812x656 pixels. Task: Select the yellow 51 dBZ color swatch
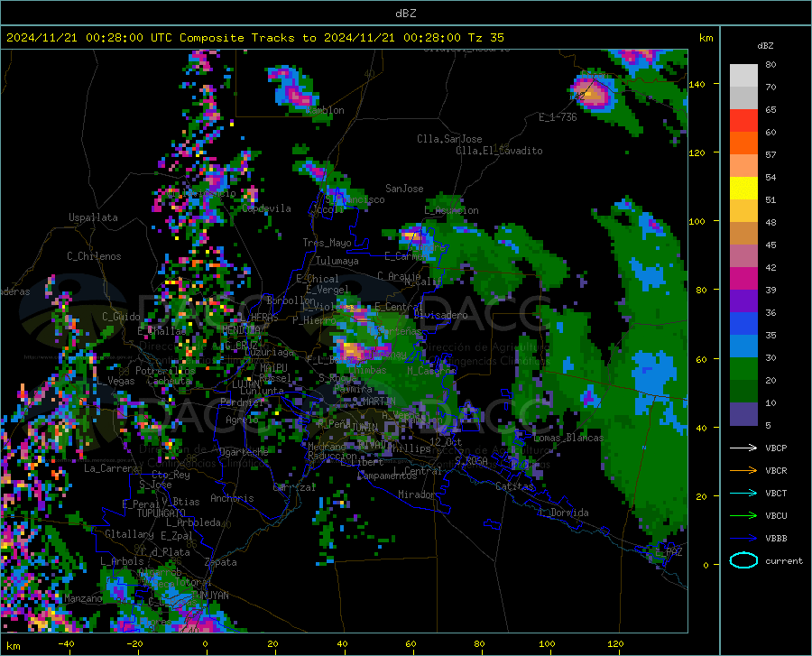point(743,189)
